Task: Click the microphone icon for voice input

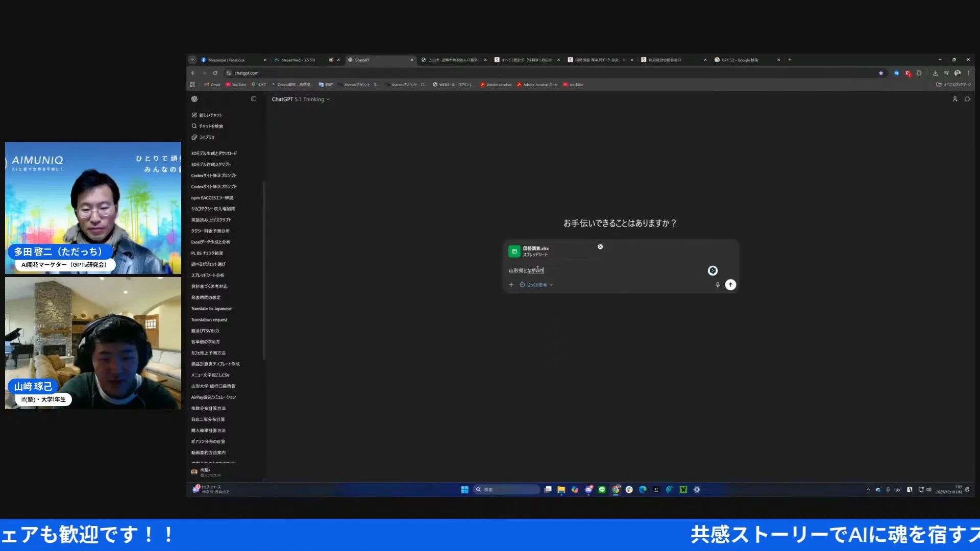Action: [x=717, y=285]
